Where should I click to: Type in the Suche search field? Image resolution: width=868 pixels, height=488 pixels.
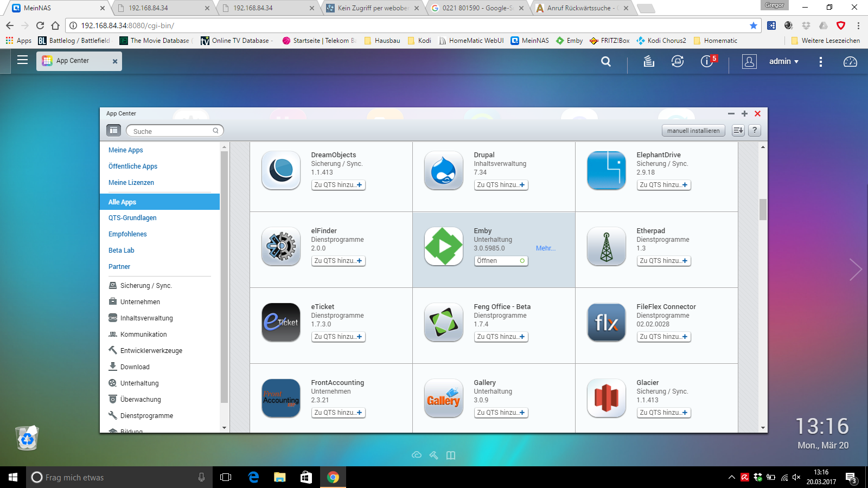point(175,131)
